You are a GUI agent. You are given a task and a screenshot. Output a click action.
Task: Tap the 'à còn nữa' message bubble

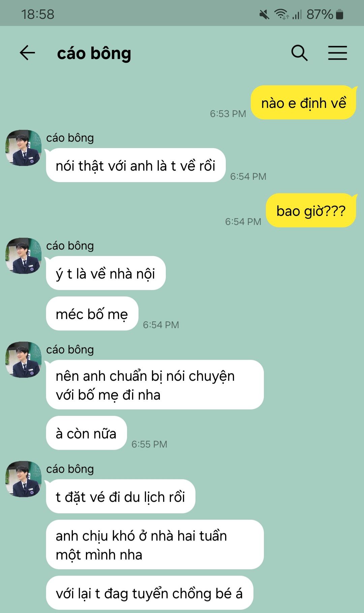pos(86,433)
